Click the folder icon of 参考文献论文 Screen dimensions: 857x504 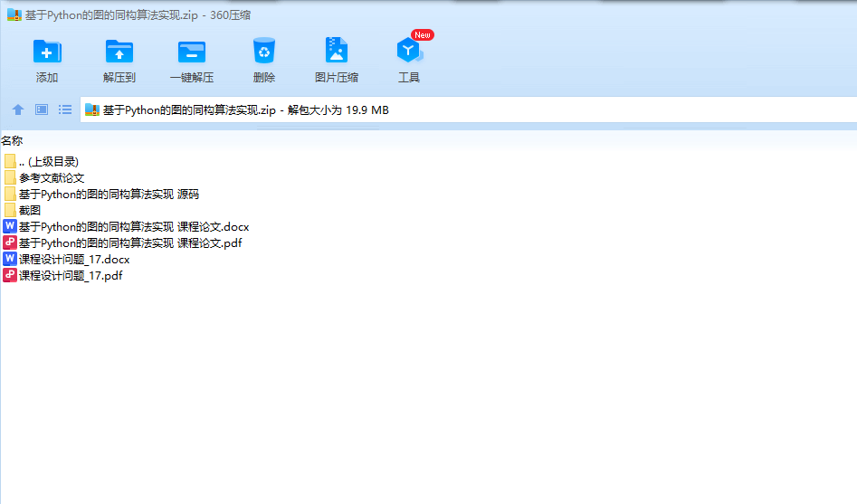point(10,177)
